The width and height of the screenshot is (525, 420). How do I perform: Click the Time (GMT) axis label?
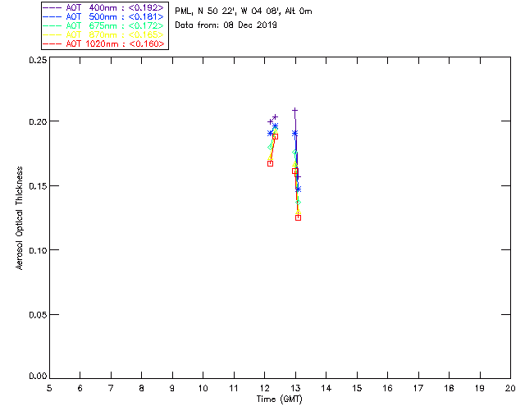click(279, 399)
